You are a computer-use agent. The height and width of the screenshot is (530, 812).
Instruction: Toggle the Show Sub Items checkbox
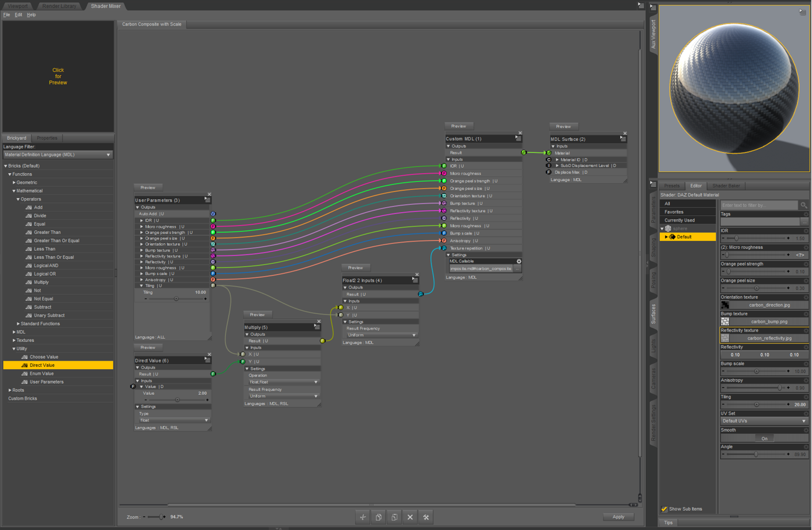pyautogui.click(x=664, y=509)
